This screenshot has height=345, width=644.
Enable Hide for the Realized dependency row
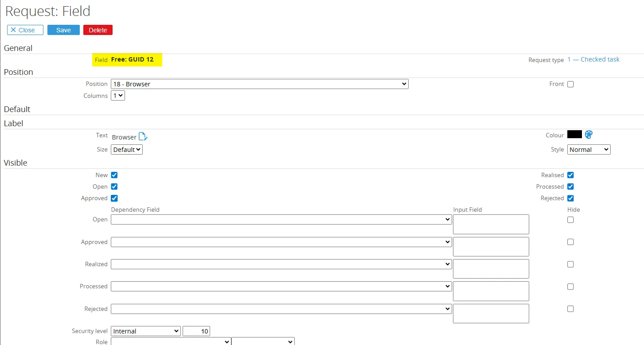click(570, 264)
